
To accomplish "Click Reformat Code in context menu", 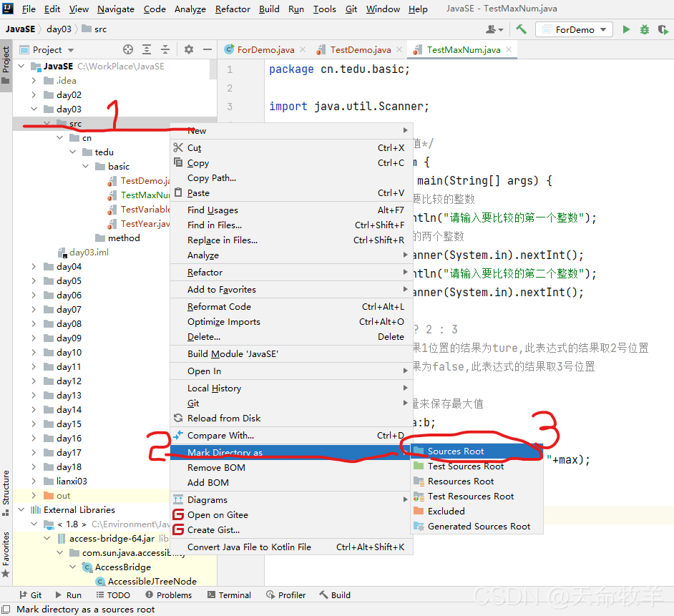I will pyautogui.click(x=291, y=306).
